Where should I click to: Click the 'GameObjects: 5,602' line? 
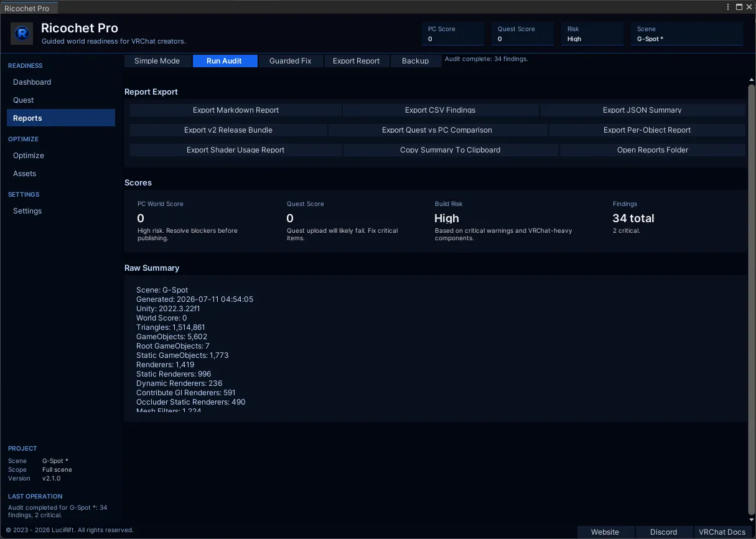tap(172, 337)
